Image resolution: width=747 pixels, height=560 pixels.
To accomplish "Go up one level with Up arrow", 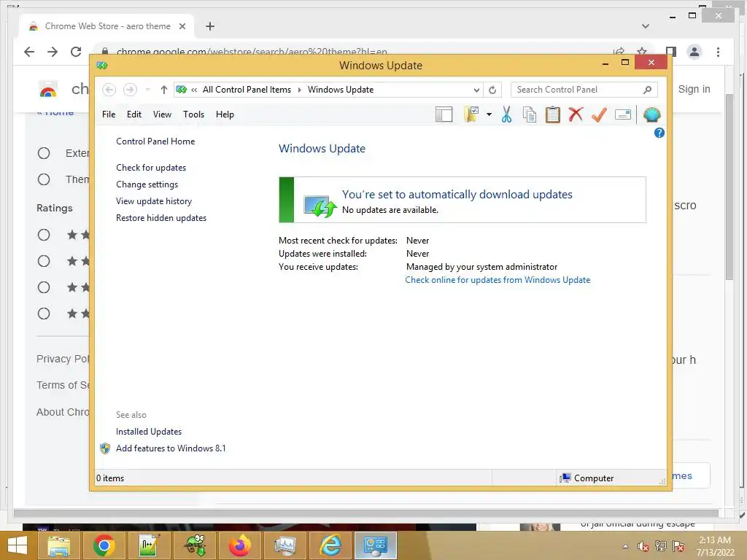I will coord(164,90).
